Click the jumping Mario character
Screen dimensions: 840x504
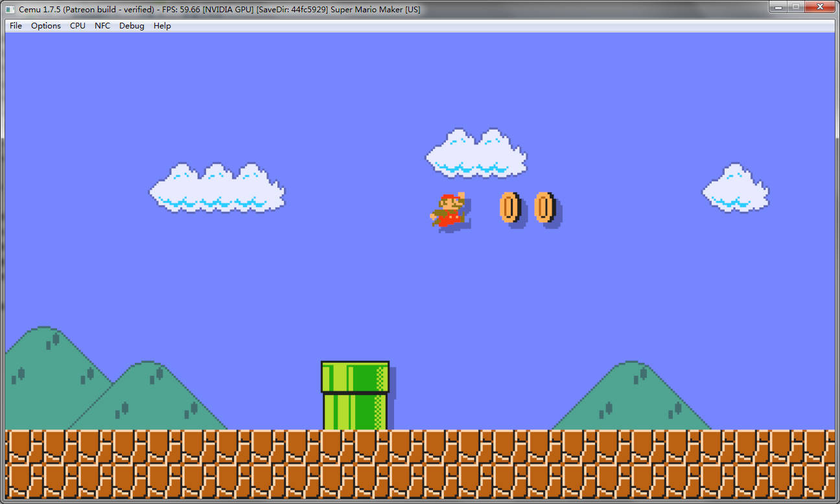(449, 209)
